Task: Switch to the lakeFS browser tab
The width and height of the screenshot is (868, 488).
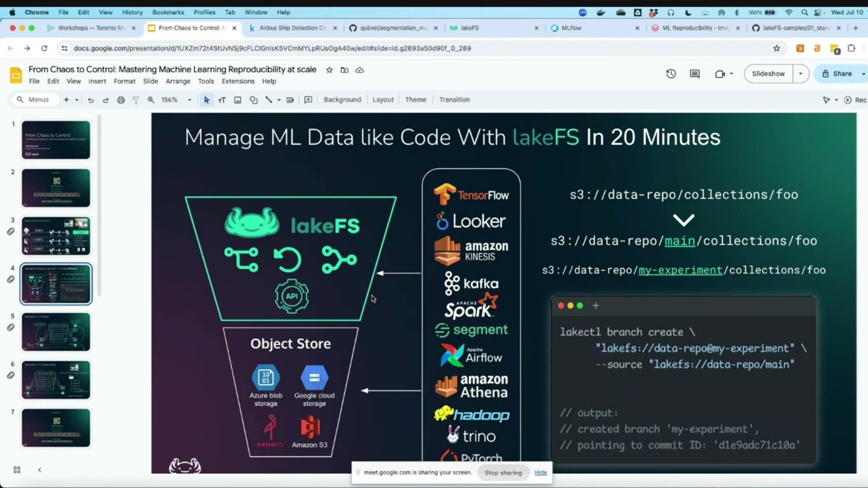Action: pos(493,28)
